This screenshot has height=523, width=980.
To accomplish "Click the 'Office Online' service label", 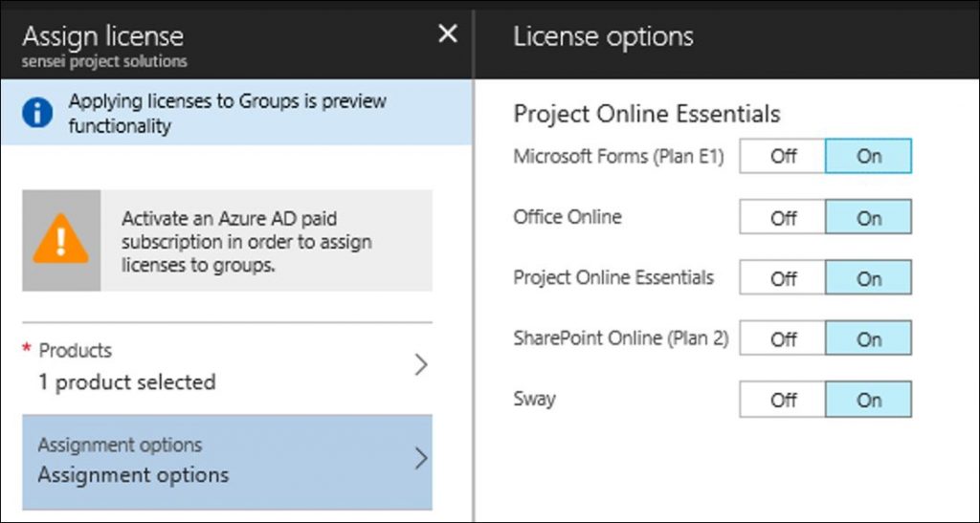I will [x=568, y=217].
